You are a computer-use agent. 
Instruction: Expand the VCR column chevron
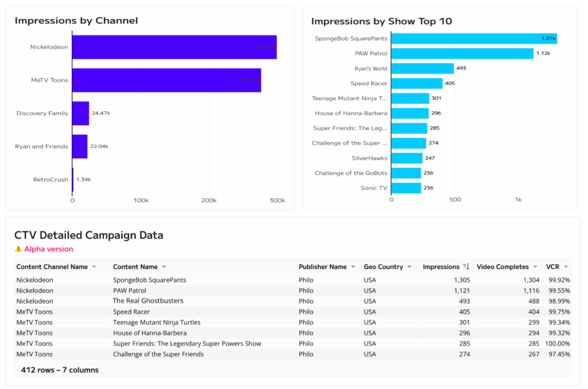[566, 267]
